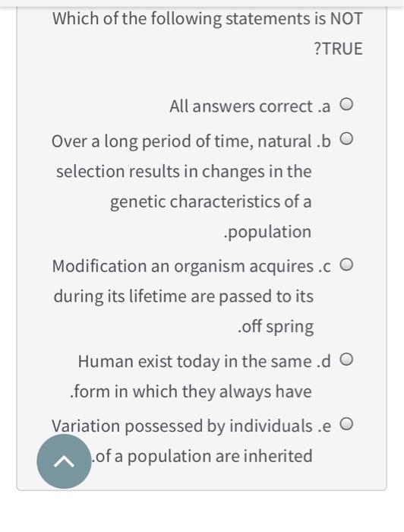Viewport: 404px width, 532px height.
Task: Pick radio button for option d
Action: coord(346,359)
